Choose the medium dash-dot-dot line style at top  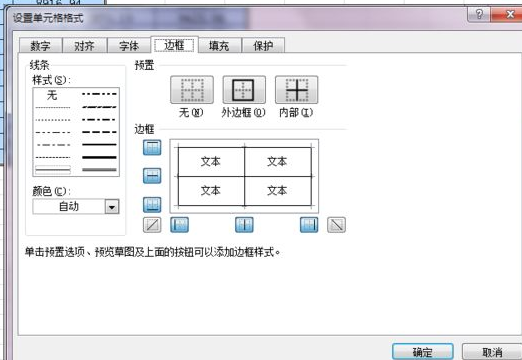click(x=99, y=94)
